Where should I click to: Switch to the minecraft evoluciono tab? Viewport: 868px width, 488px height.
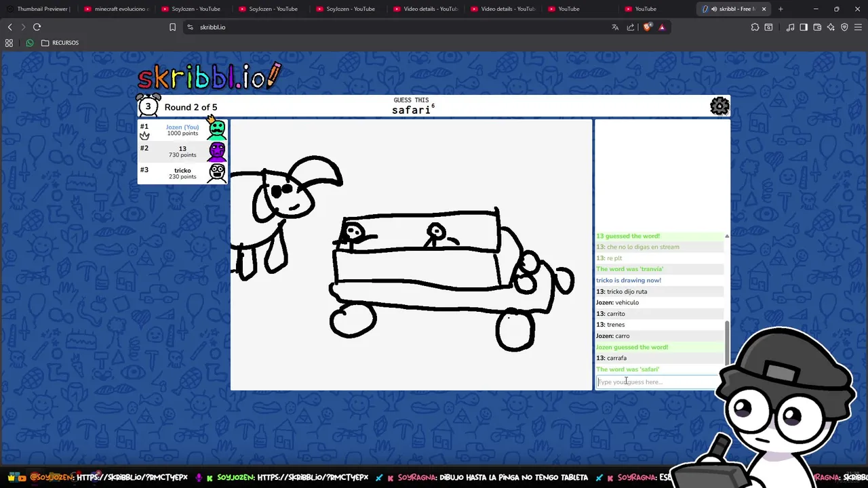[116, 9]
